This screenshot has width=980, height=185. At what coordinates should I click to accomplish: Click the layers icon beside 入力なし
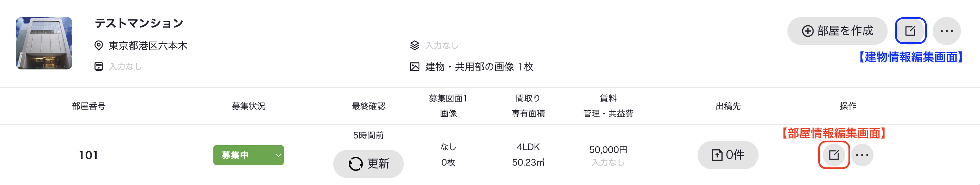pyautogui.click(x=414, y=45)
